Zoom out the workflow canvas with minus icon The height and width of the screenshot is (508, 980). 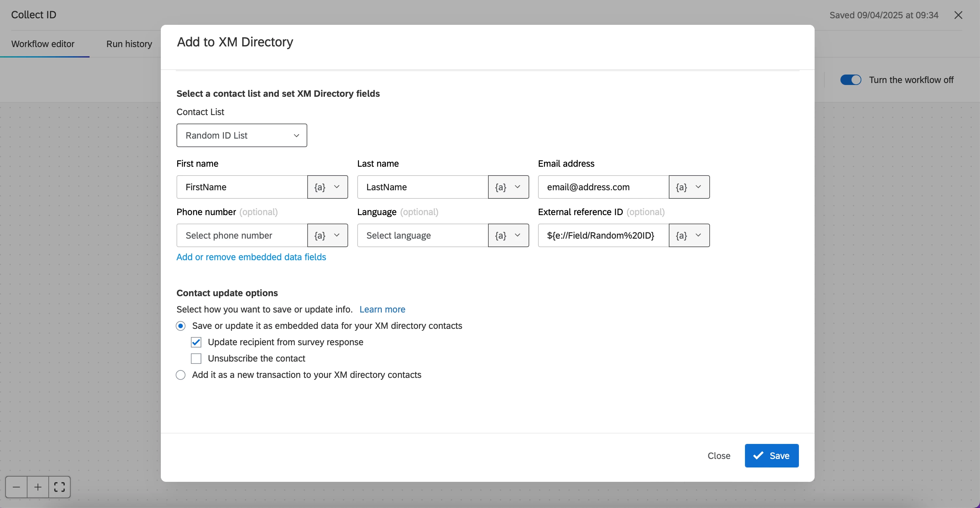click(x=16, y=487)
